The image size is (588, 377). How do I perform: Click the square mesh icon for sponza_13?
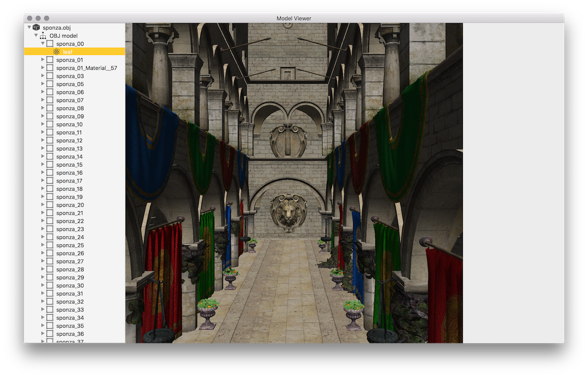tap(49, 149)
